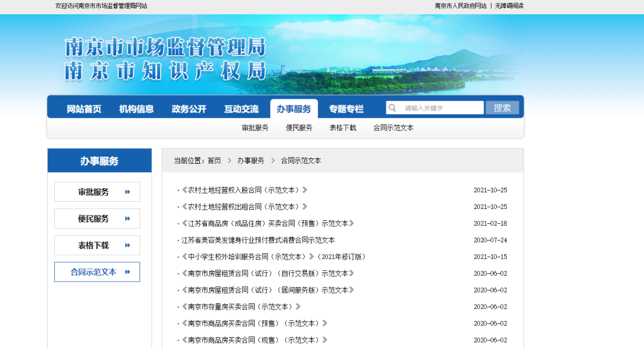This screenshot has height=349, width=644.
Task: Open 审批服务 in the sub-navigation bar
Action: [x=255, y=128]
